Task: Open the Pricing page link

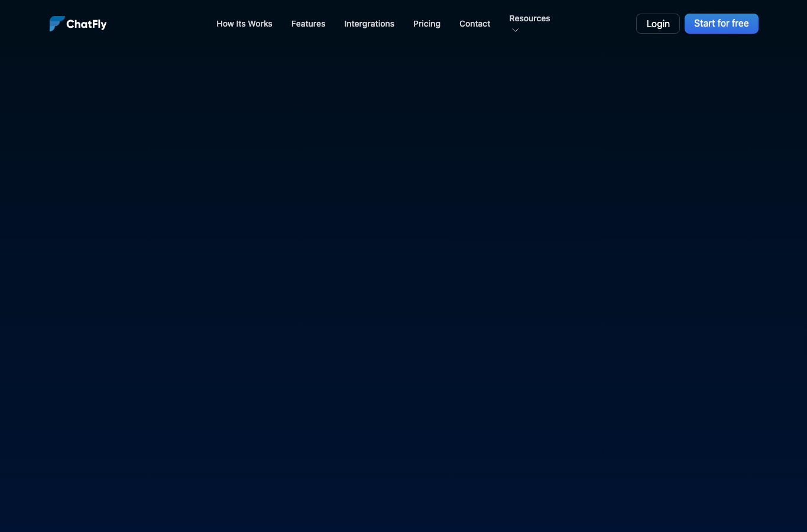Action: [427, 24]
